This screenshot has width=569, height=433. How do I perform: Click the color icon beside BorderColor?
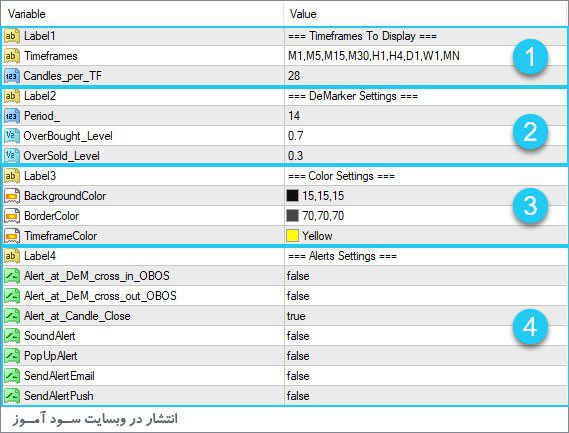point(12,216)
